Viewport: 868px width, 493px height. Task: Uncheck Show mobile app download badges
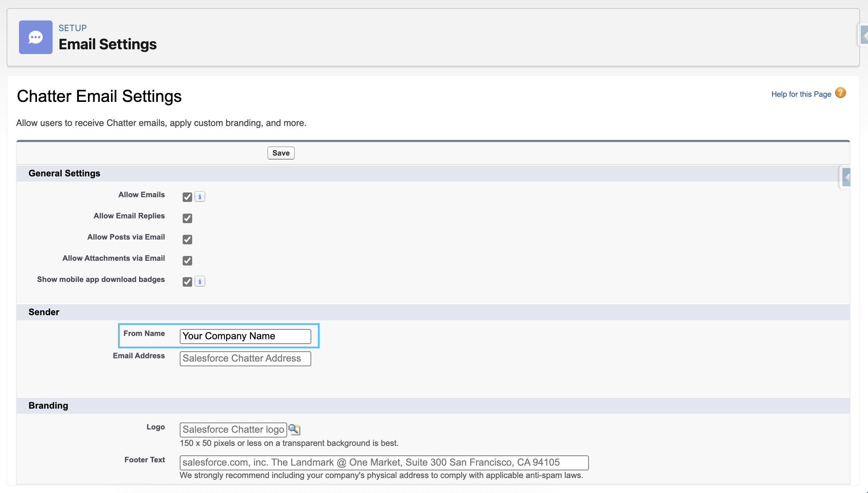click(187, 282)
